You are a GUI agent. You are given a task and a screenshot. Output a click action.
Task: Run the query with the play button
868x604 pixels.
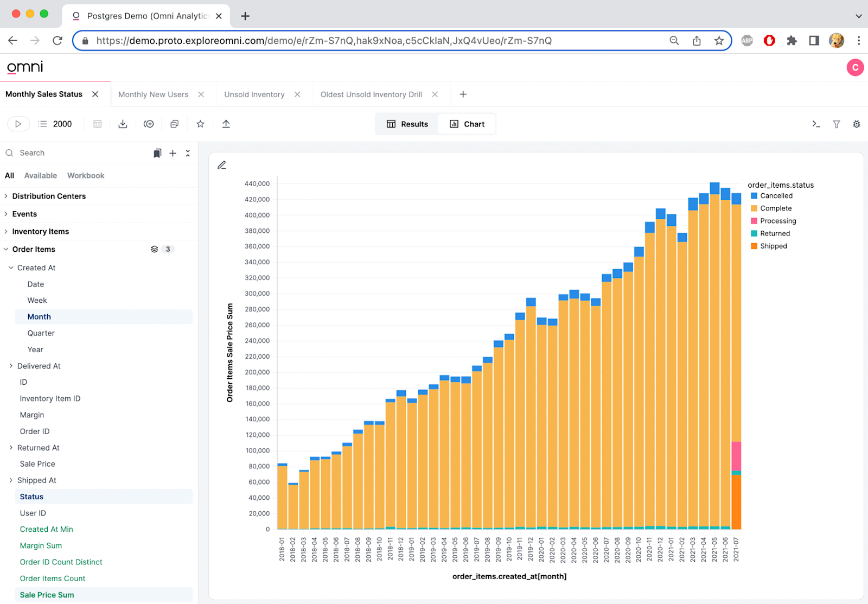(18, 124)
